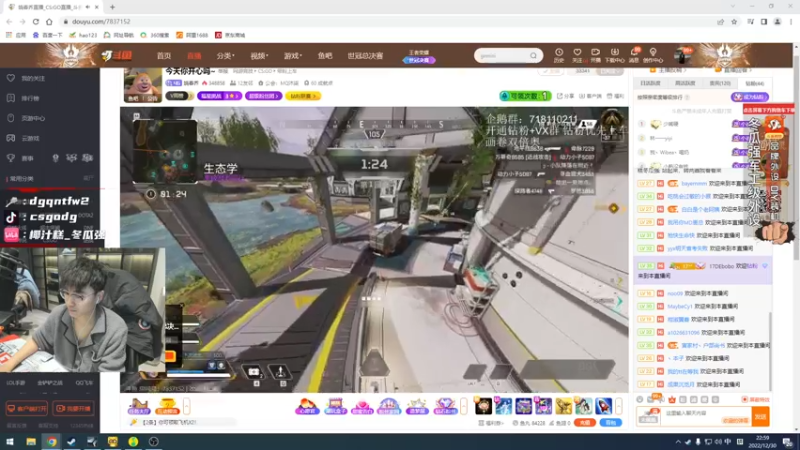Expand the 游戏 games dropdown
Viewport: 800px width, 450px height.
tap(293, 56)
